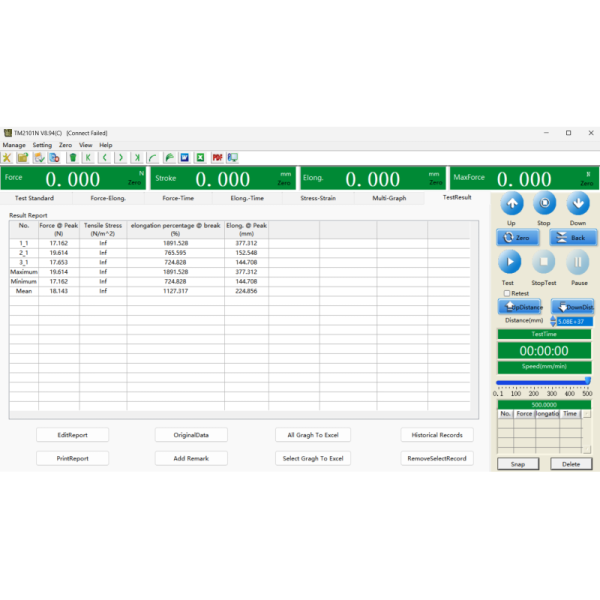
Task: Click the speed slider track near 200
Action: (533, 383)
